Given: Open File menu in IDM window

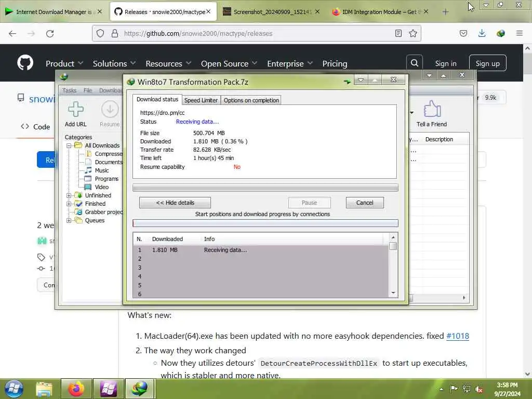Looking at the screenshot, I should (87, 90).
